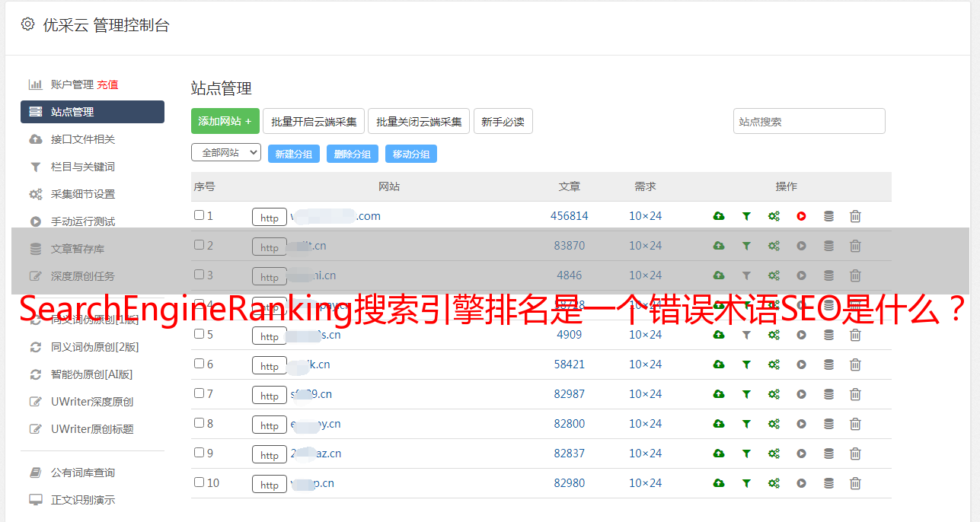The image size is (980, 522).
Task: Click trash icon in row 8
Action: [x=855, y=424]
